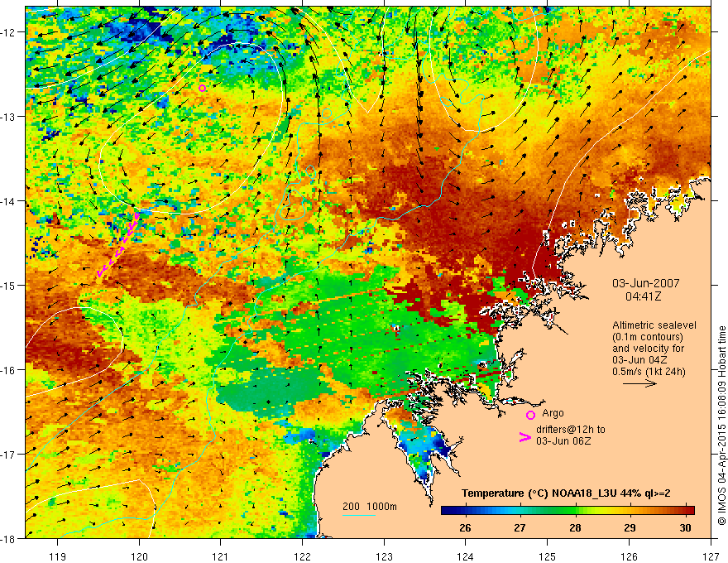Click the magenta Argo circle in the legend
Viewport: 728px width, 563px height.
point(530,415)
